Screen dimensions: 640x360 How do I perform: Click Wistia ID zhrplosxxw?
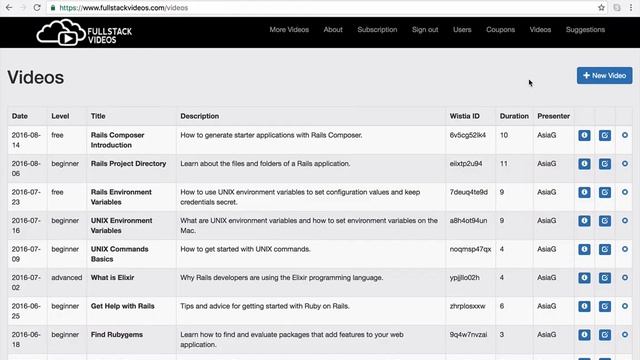coord(467,306)
